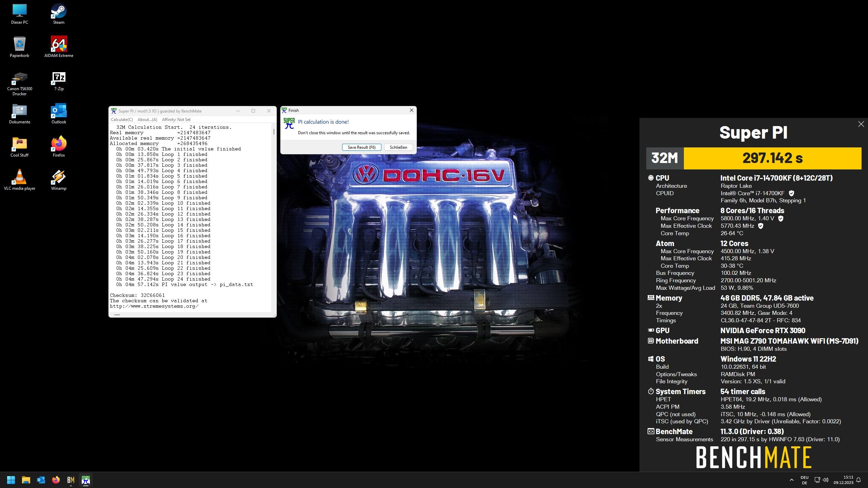Launch Firefox from the desktop icon

coord(59,147)
